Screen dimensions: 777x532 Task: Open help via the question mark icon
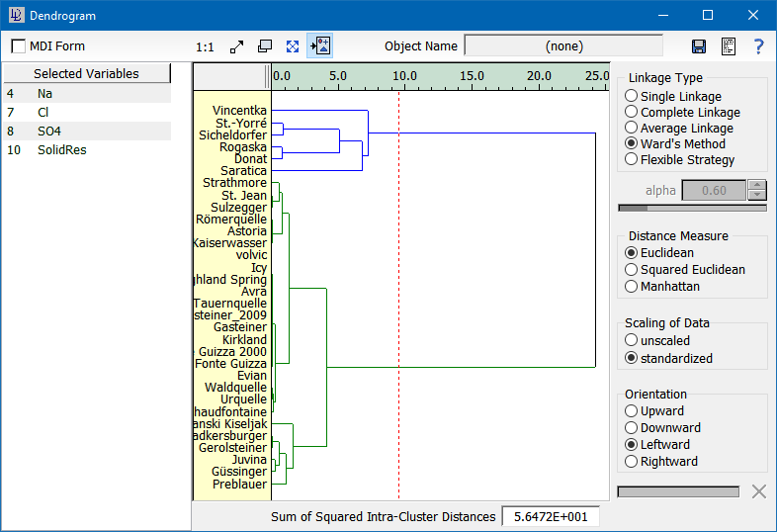pos(758,46)
